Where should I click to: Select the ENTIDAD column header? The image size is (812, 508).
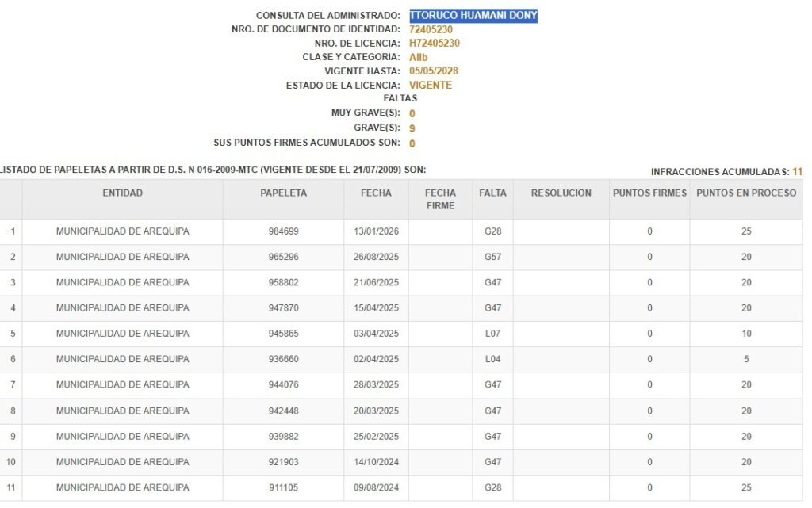coord(122,193)
